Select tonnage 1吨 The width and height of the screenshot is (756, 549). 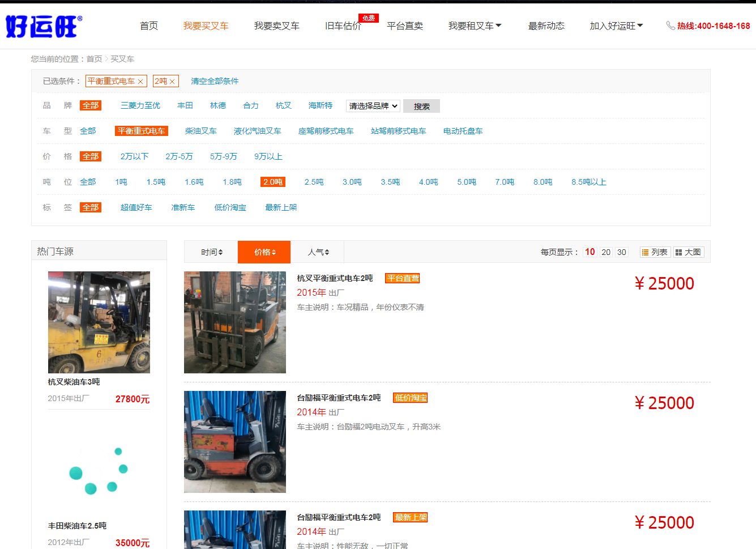[121, 182]
